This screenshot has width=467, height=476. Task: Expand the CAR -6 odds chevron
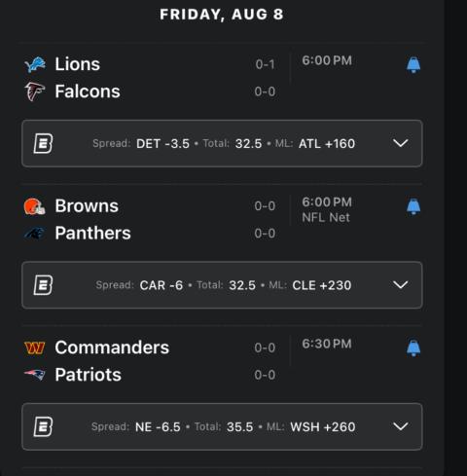[x=401, y=285]
